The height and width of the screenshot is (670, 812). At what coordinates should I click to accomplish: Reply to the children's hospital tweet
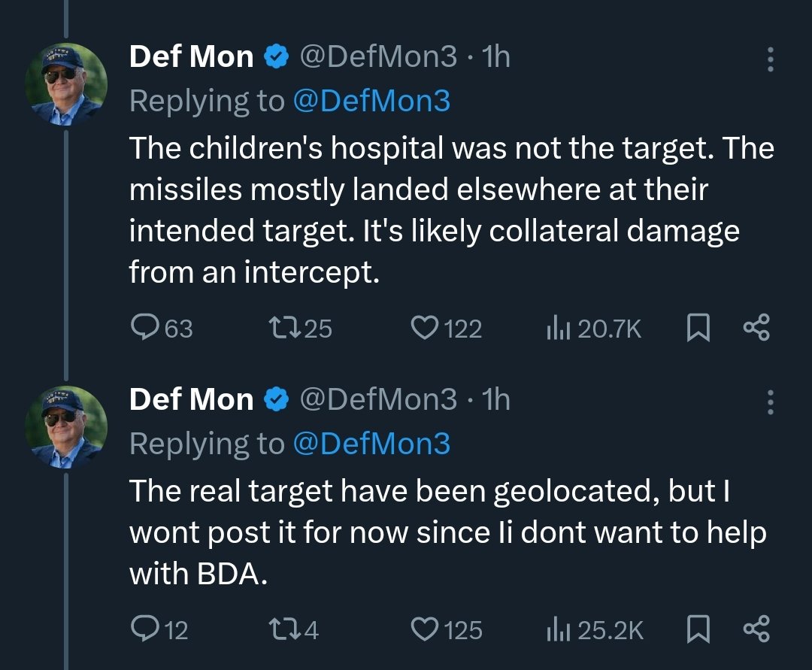click(144, 328)
